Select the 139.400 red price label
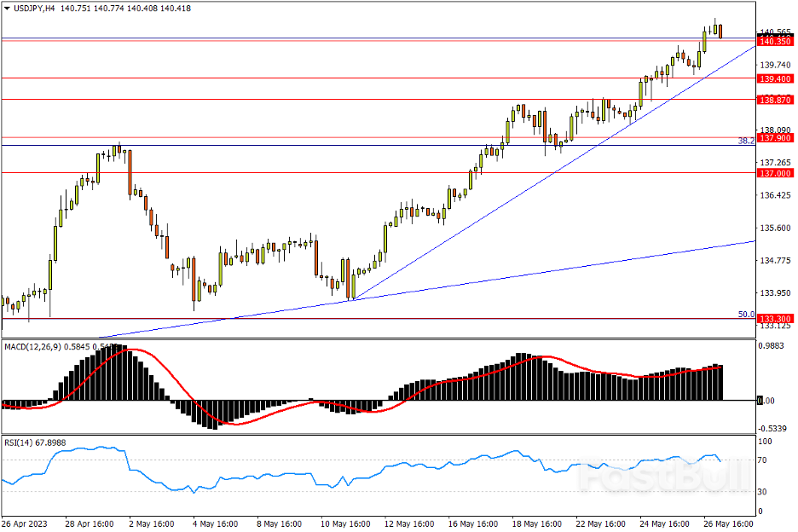 tap(774, 78)
